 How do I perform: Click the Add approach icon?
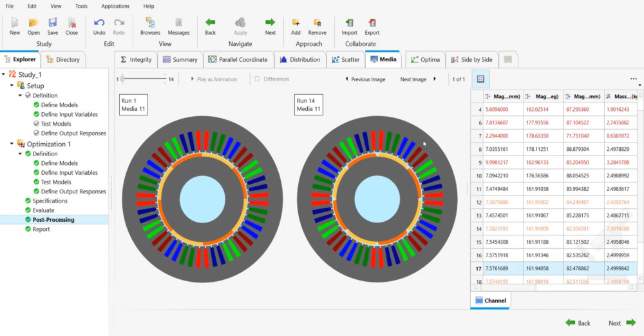(x=296, y=23)
